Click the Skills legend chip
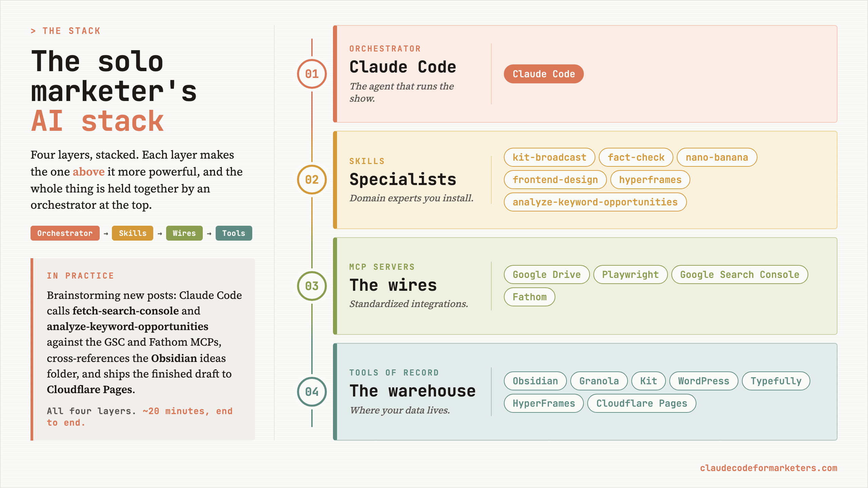Viewport: 868px width, 488px height. click(x=133, y=233)
